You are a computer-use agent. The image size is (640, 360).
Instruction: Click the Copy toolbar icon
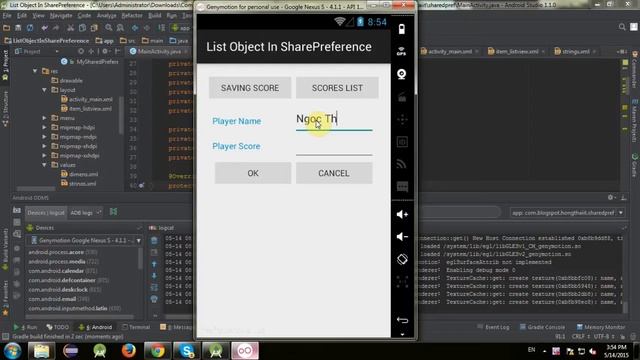pos(82,28)
